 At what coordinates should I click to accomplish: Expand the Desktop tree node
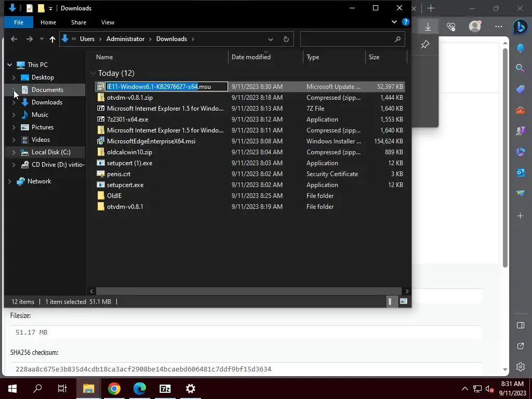14,77
